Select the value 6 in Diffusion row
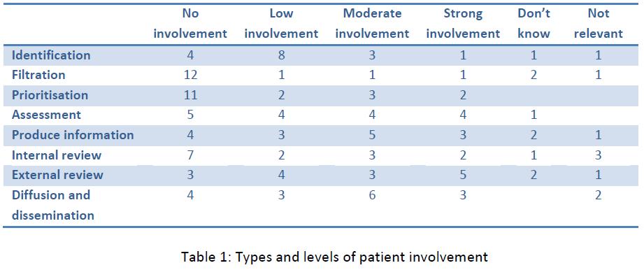The height and width of the screenshot is (270, 644). 372,194
